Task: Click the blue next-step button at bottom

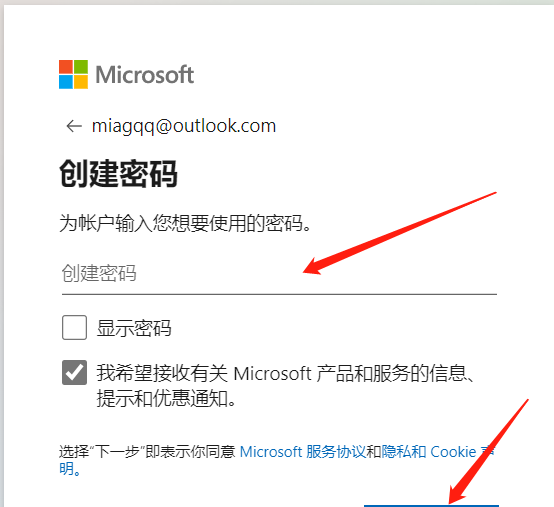Action: point(431,506)
